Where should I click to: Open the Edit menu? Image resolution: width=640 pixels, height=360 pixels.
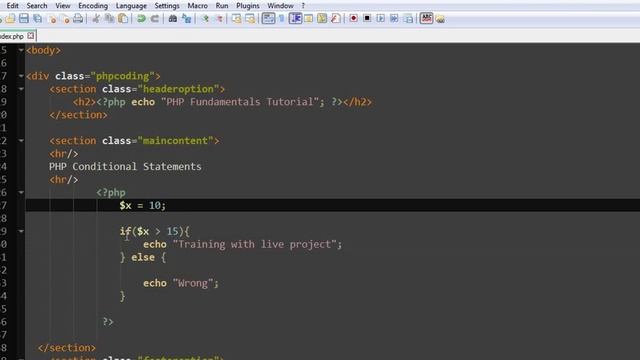click(x=13, y=6)
